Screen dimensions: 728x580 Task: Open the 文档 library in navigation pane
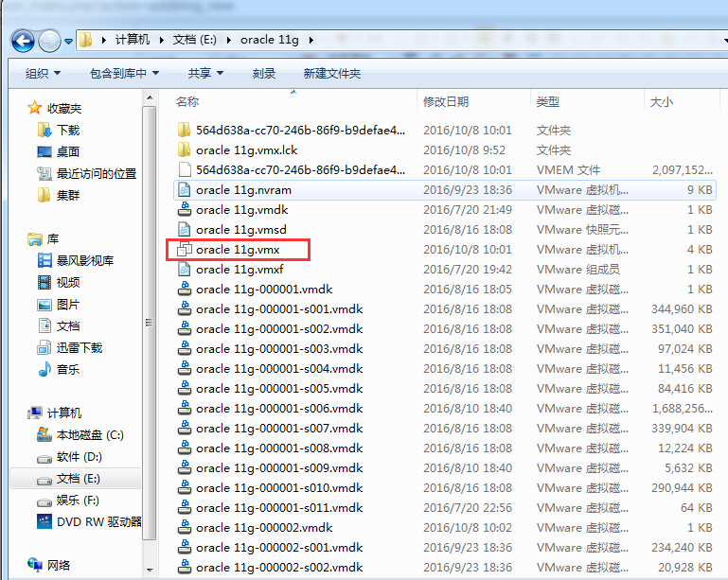tap(68, 326)
